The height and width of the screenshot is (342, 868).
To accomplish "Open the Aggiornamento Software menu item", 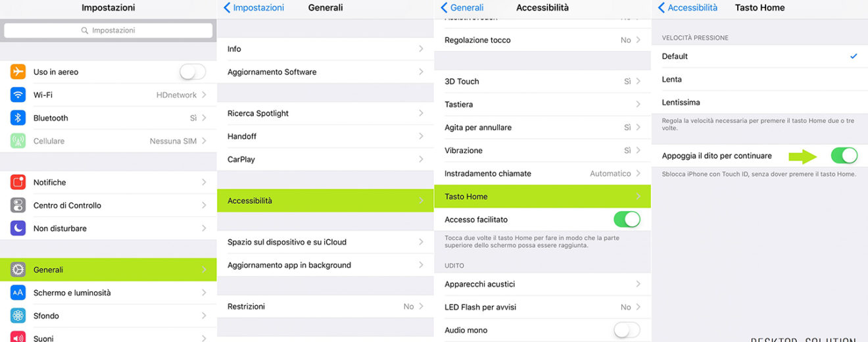I will pyautogui.click(x=325, y=72).
